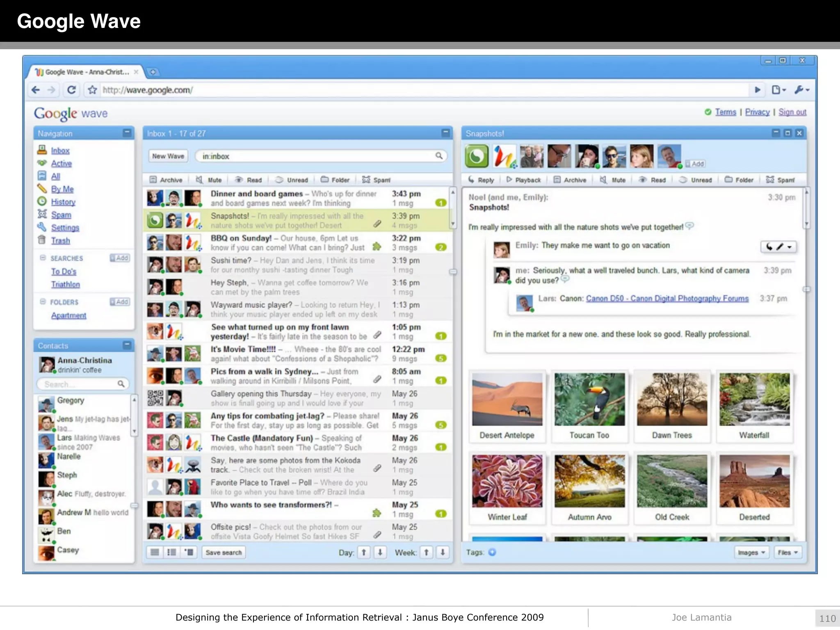Open the Toucan Too image thumbnail
Viewport: 840px width, 630px height.
pyautogui.click(x=589, y=399)
